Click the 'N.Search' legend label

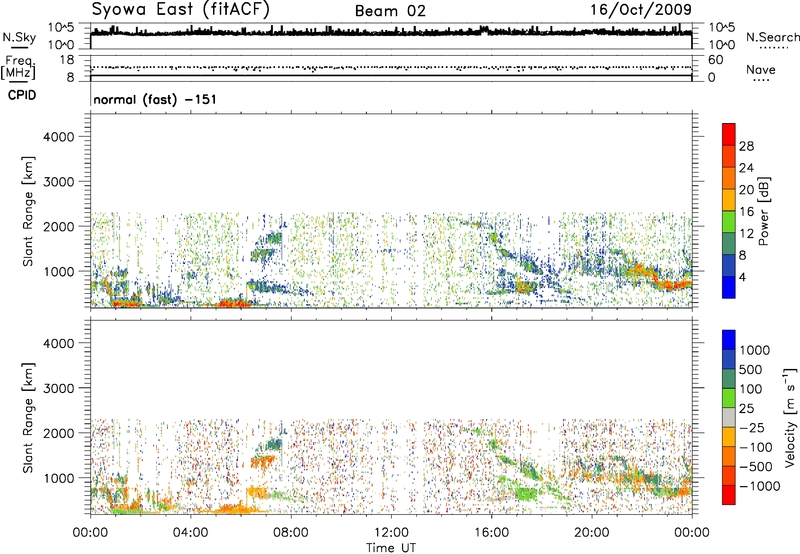pyautogui.click(x=772, y=37)
